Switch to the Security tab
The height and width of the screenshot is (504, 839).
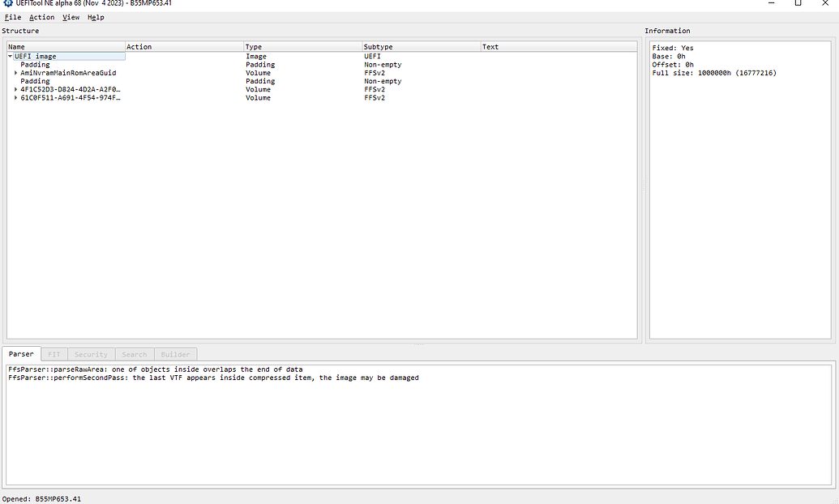(90, 354)
